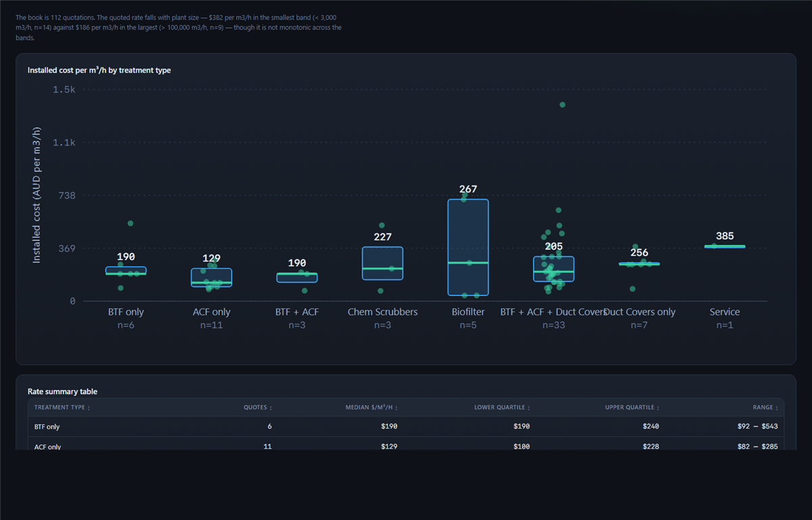Click the Biofilter box in the chart
Viewport: 812px width, 520px height.
[x=468, y=247]
